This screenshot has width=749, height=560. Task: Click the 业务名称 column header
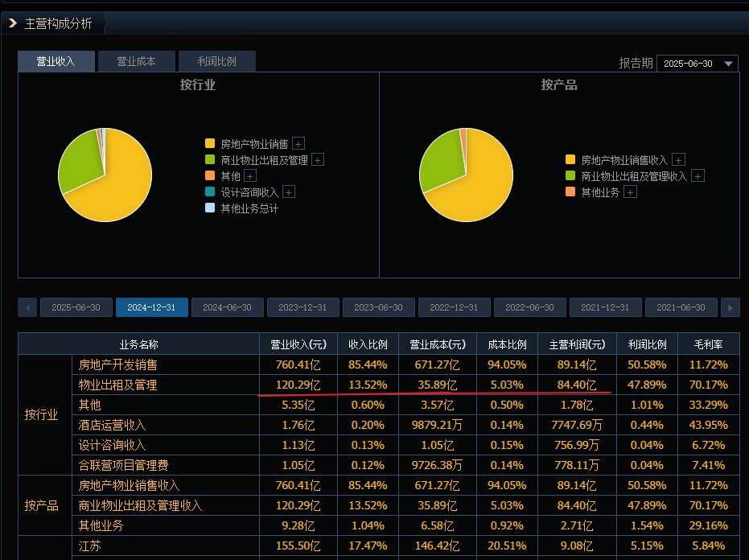tap(138, 344)
